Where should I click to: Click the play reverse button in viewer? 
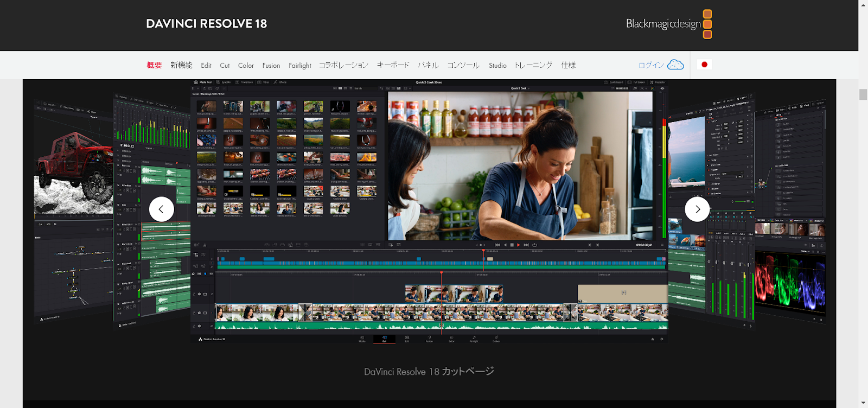[505, 245]
